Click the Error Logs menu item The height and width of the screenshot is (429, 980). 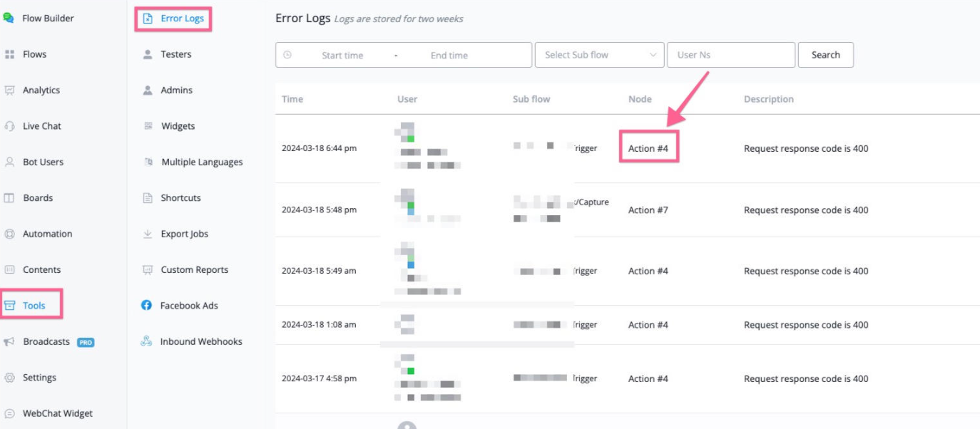coord(182,19)
